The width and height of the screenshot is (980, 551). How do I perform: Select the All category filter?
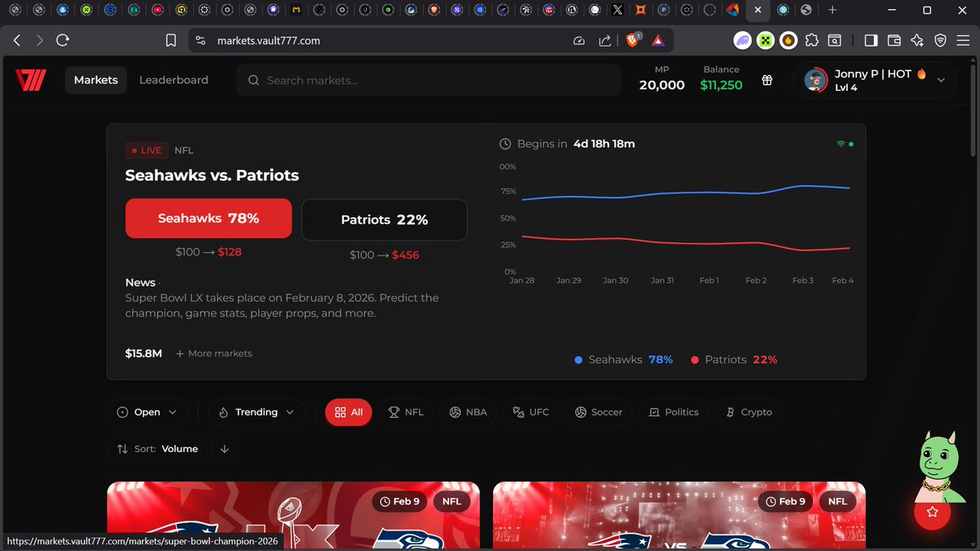349,412
